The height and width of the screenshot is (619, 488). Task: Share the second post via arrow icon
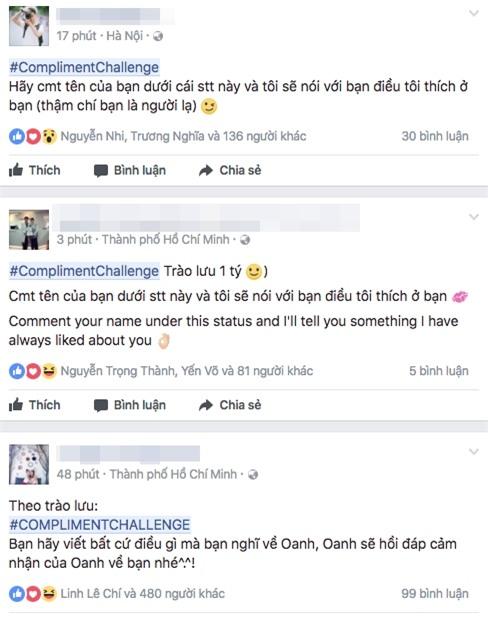coord(206,405)
